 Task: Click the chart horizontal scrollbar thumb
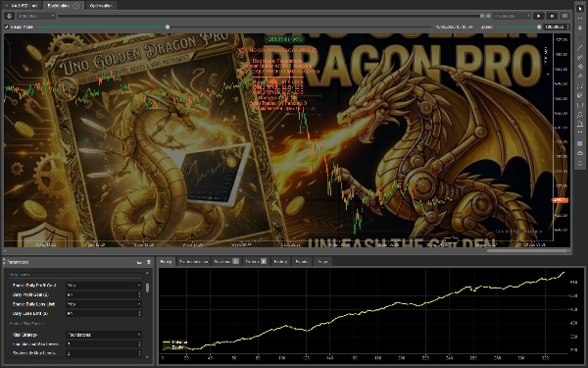click(x=527, y=250)
